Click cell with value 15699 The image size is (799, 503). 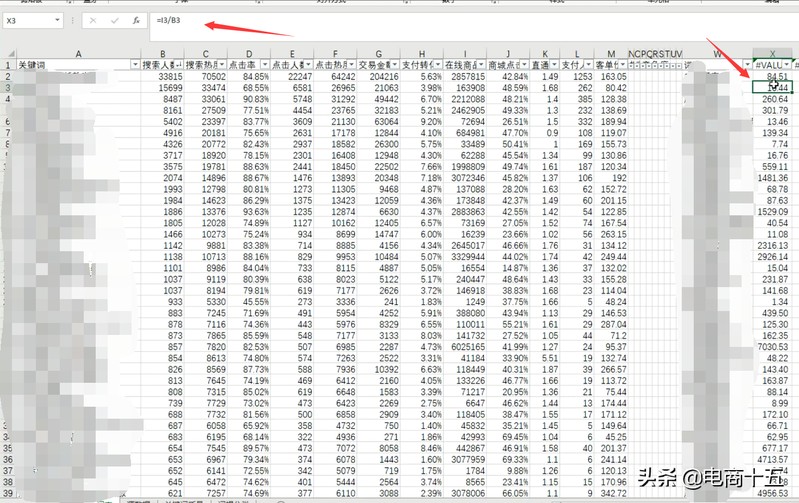[162, 88]
